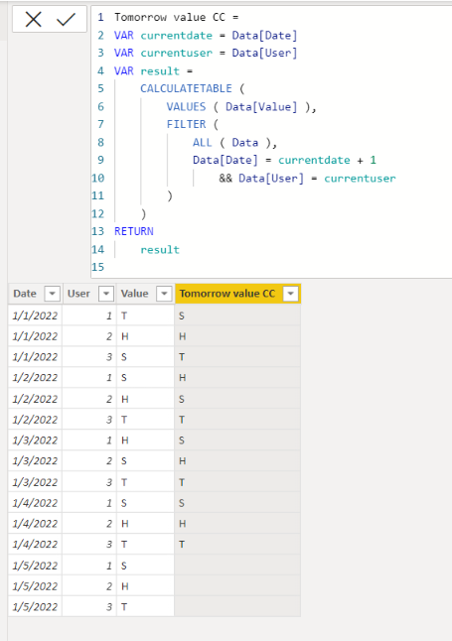The height and width of the screenshot is (641, 452).
Task: Select Date cell 1/1/2022 for user 1
Action: pyautogui.click(x=35, y=316)
